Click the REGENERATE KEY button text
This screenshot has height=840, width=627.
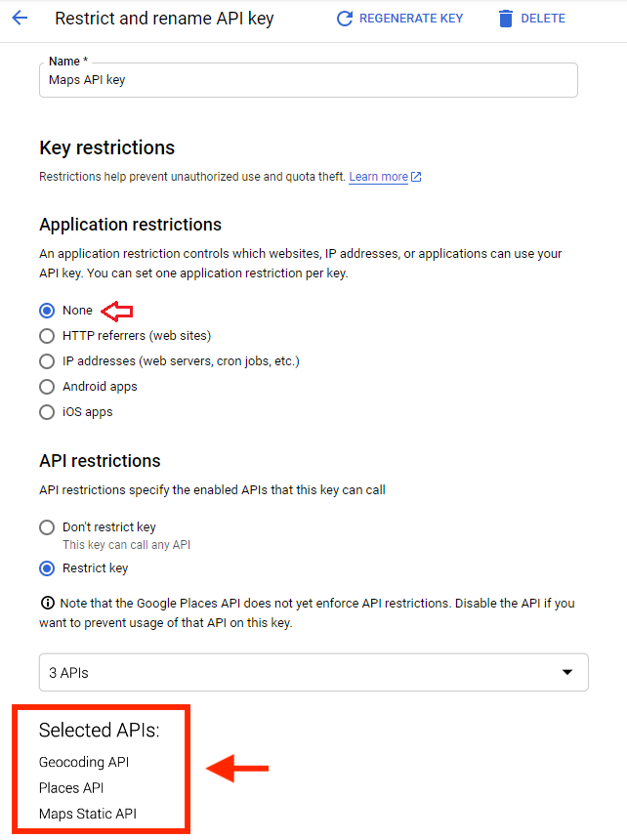(411, 19)
